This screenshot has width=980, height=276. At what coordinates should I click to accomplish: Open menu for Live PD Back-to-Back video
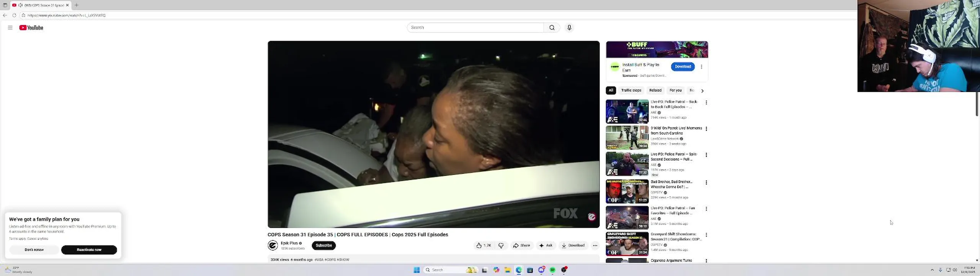[x=706, y=103]
